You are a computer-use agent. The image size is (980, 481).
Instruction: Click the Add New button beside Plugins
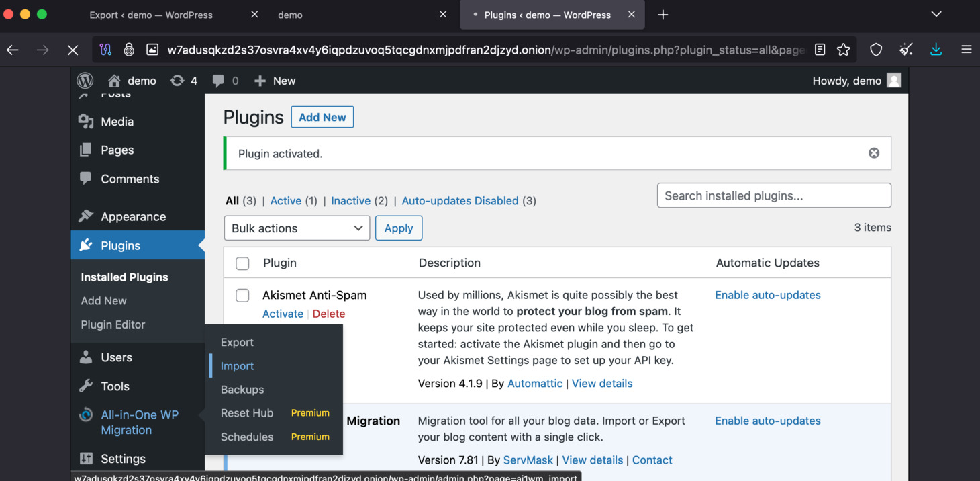point(322,117)
